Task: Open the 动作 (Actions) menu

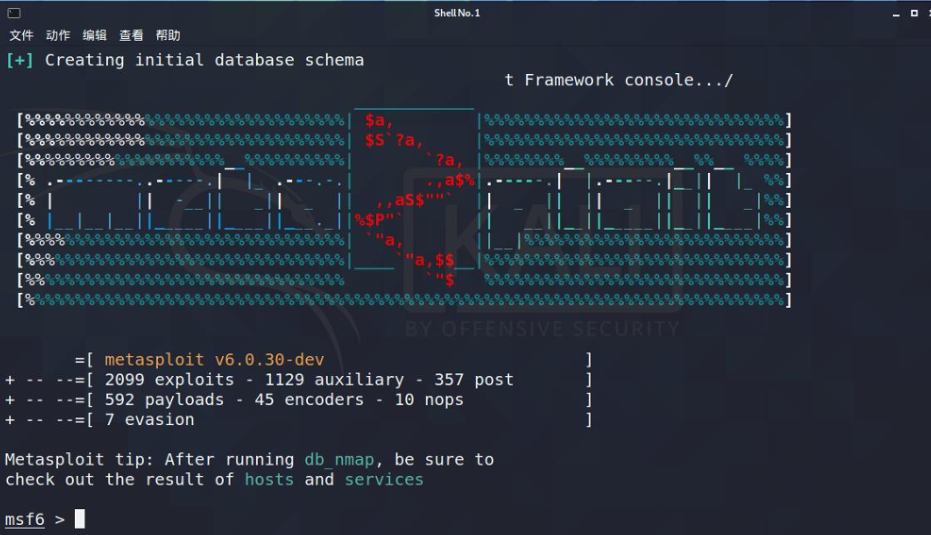Action: pos(58,36)
